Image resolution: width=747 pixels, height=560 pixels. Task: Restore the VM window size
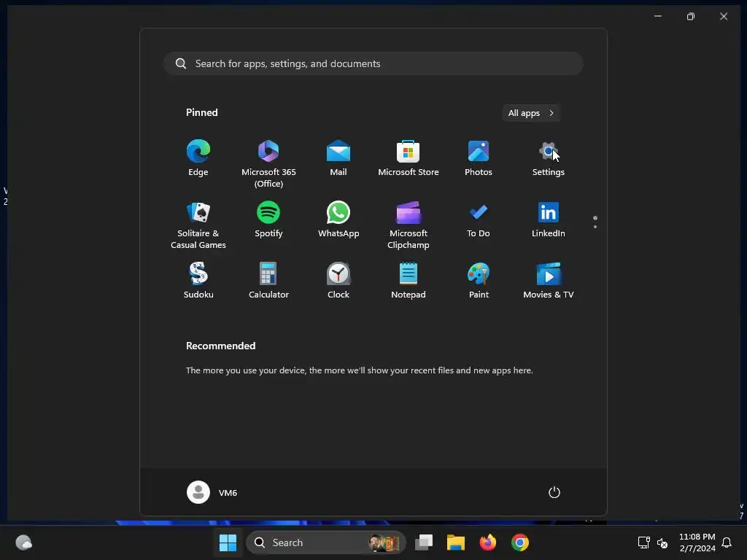(x=690, y=16)
